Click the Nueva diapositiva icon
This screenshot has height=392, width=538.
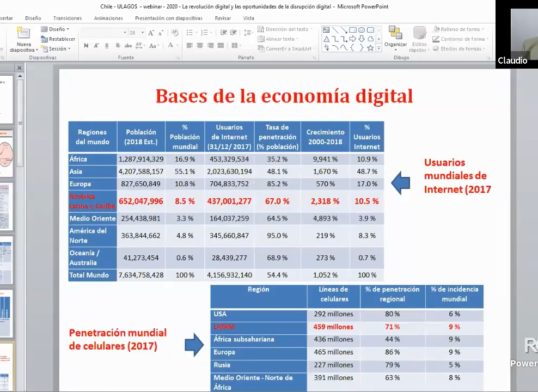pos(23,34)
